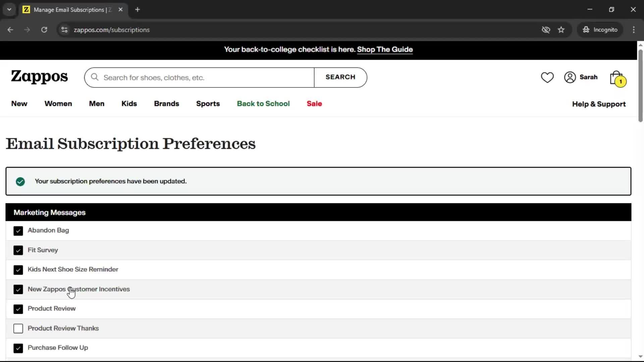Open the Incognito profile indicator

[600, 30]
